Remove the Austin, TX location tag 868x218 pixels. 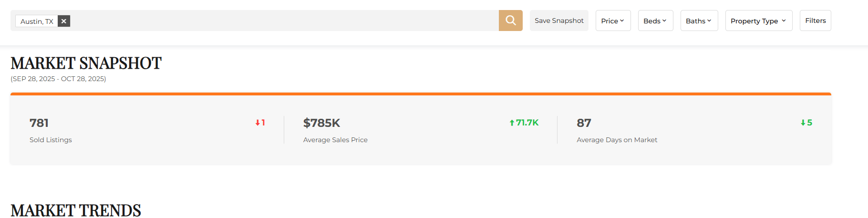coord(64,21)
